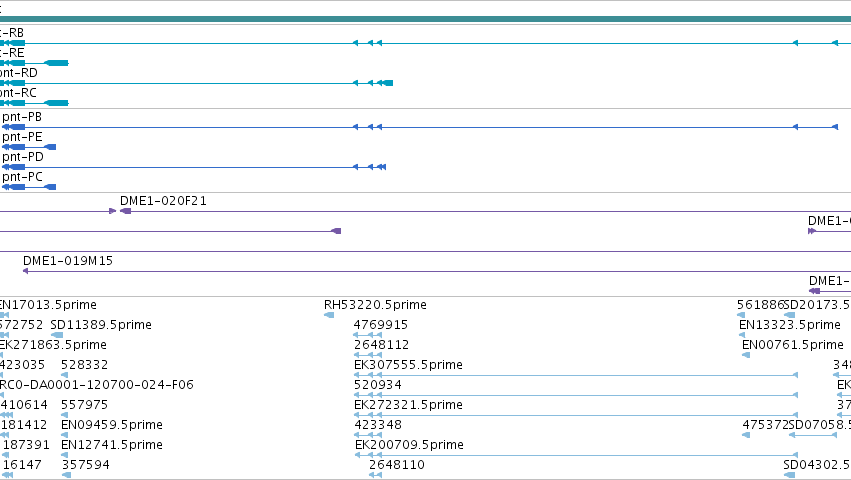
Task: Click the RH53220.5prime EST arrow glyph
Action: click(x=329, y=315)
